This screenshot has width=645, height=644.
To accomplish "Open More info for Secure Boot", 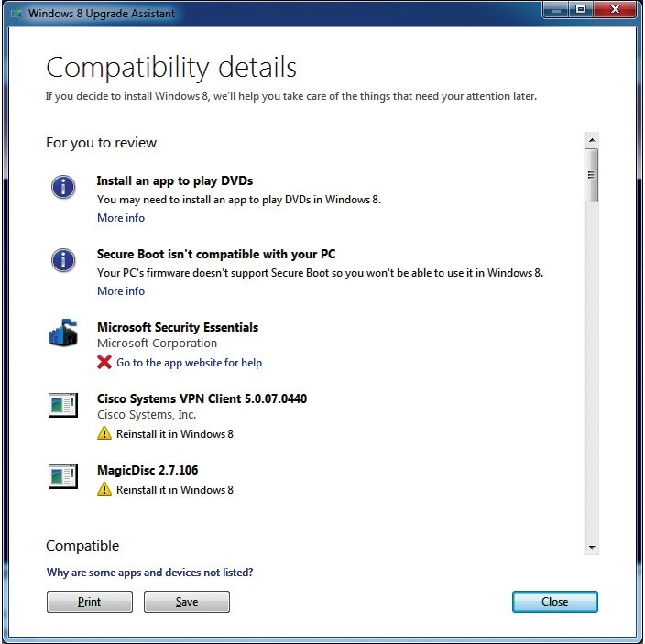I will pos(121,291).
